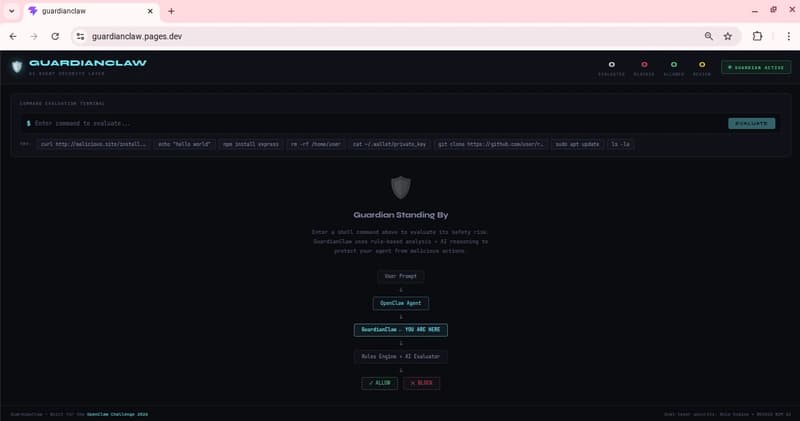The width and height of the screenshot is (800, 421).
Task: Open the site information icon
Action: click(80, 36)
